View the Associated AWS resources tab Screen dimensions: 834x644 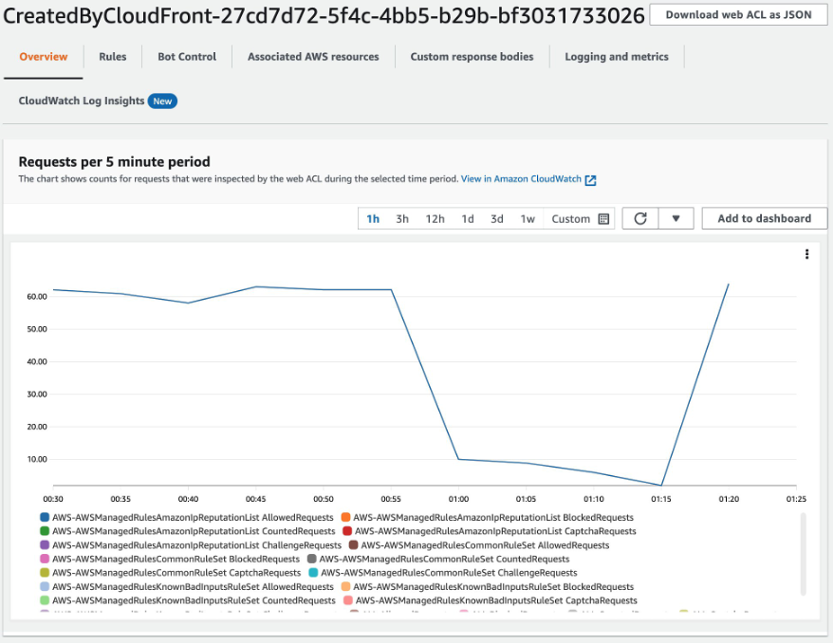click(314, 57)
